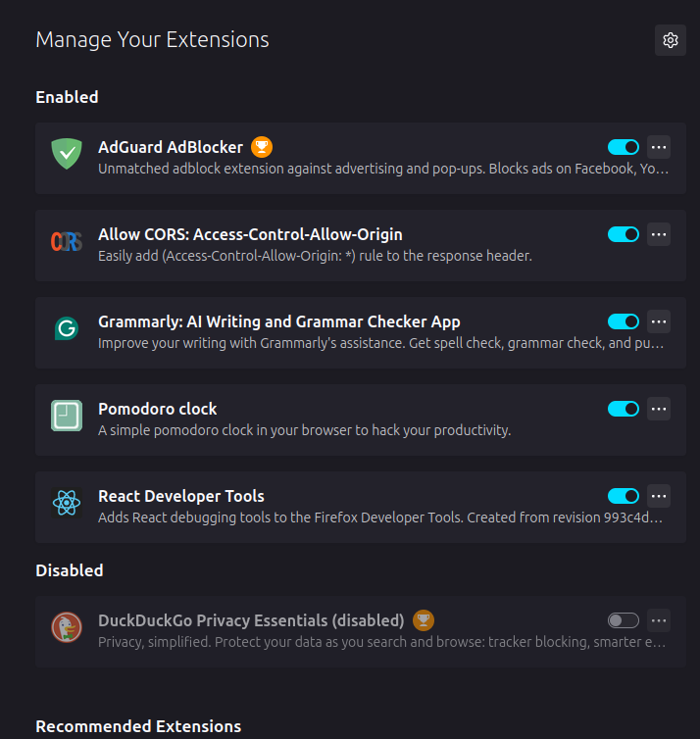
Task: Open the three-dot menu for Allow CORS
Action: 659,234
